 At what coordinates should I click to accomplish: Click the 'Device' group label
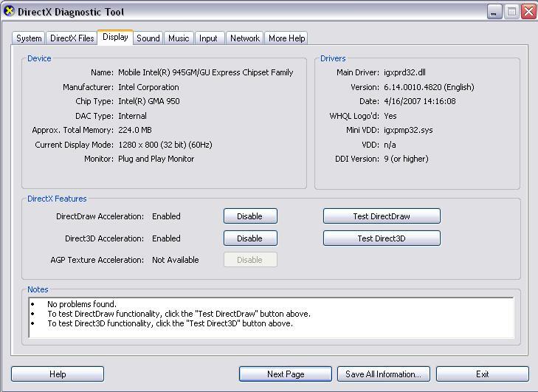coord(39,58)
